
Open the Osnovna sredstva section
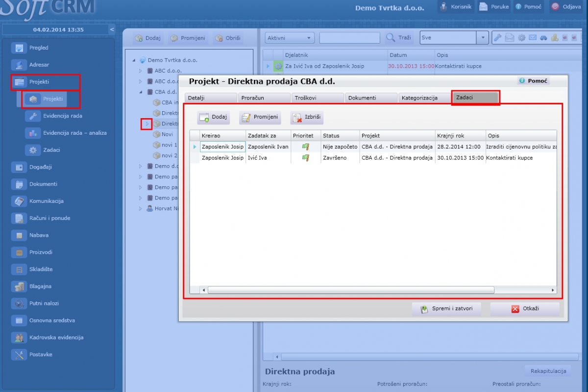tap(52, 320)
